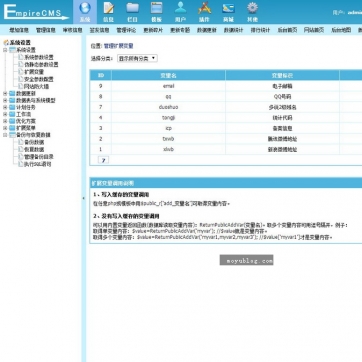Click the email variable name cell

click(168, 86)
